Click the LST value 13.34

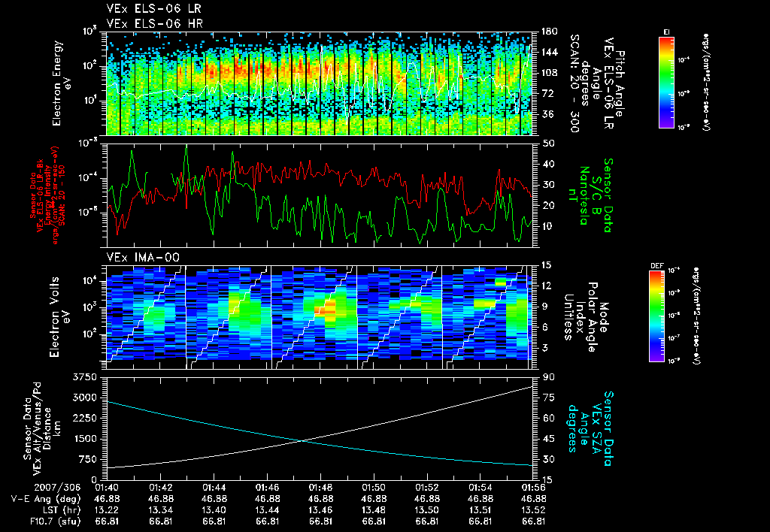161,510
